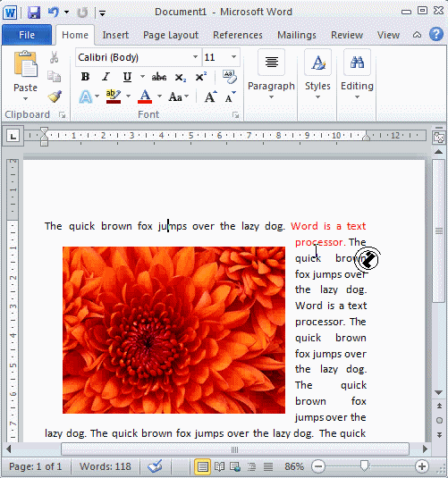Screen dimensions: 448x478
Task: Apply red Font Color
Action: 145,96
